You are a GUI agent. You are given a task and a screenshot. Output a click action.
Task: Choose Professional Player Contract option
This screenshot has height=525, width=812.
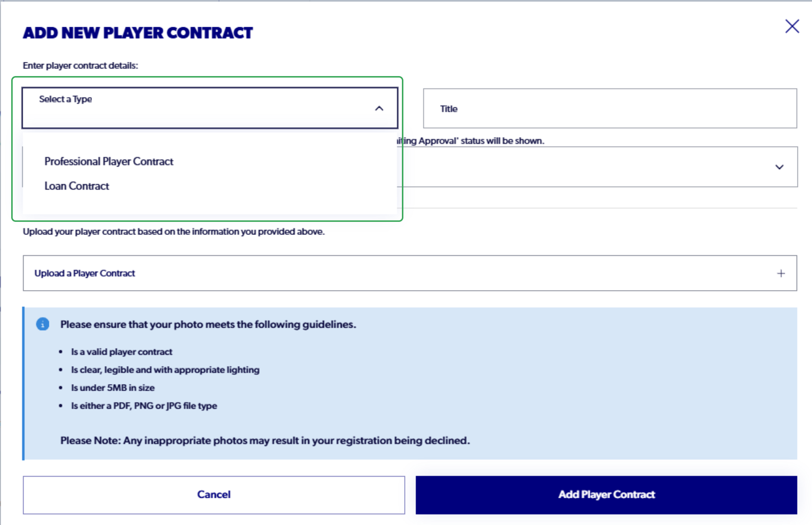click(109, 161)
